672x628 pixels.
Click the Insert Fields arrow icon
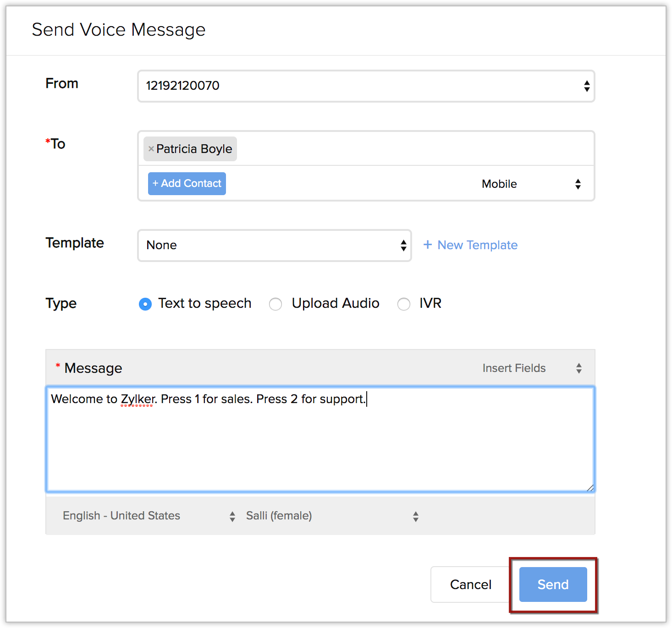(x=579, y=368)
